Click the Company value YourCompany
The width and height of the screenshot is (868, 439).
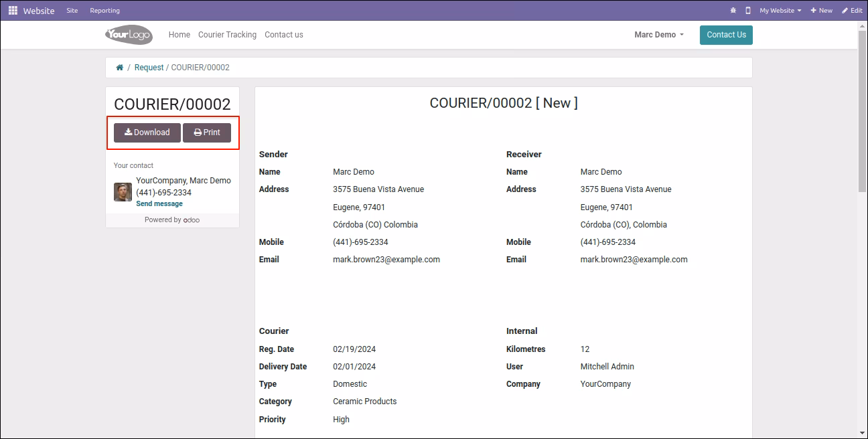tap(606, 384)
